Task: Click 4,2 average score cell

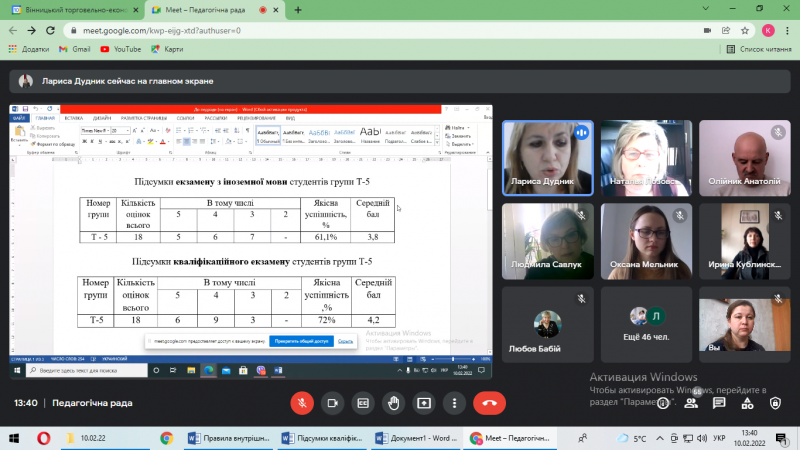Action: pos(373,320)
